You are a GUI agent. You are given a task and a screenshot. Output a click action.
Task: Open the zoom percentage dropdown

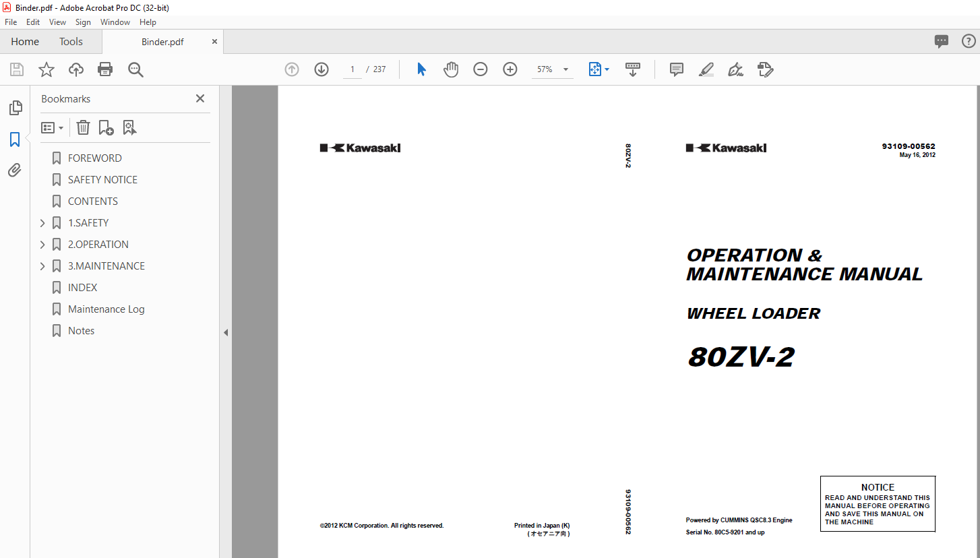[x=565, y=69]
